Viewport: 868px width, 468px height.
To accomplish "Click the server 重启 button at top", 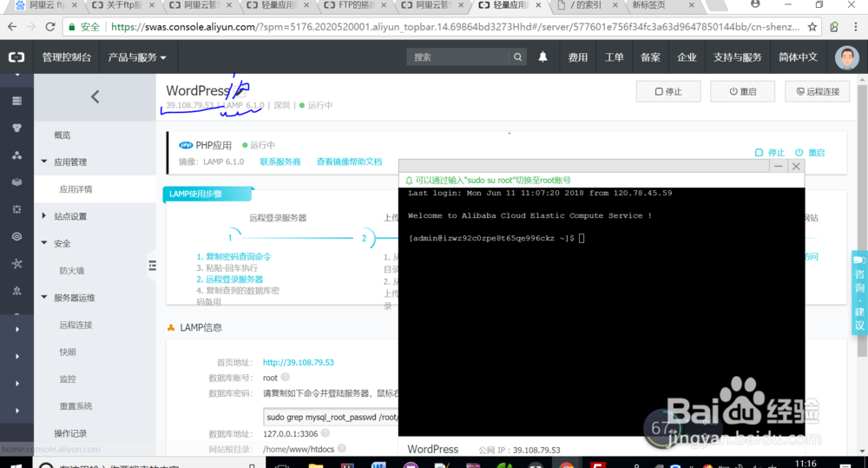I will pyautogui.click(x=742, y=91).
